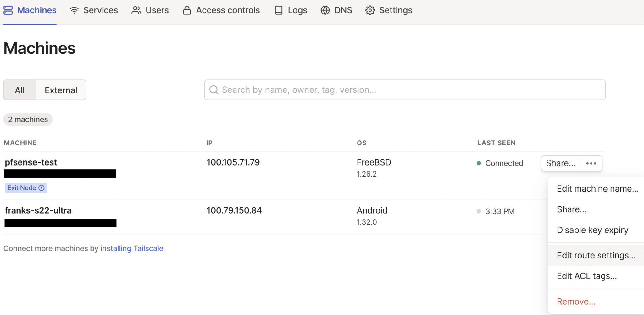Select Edit route settings from menu
Viewport: 644px width, 315px height.
click(x=595, y=255)
